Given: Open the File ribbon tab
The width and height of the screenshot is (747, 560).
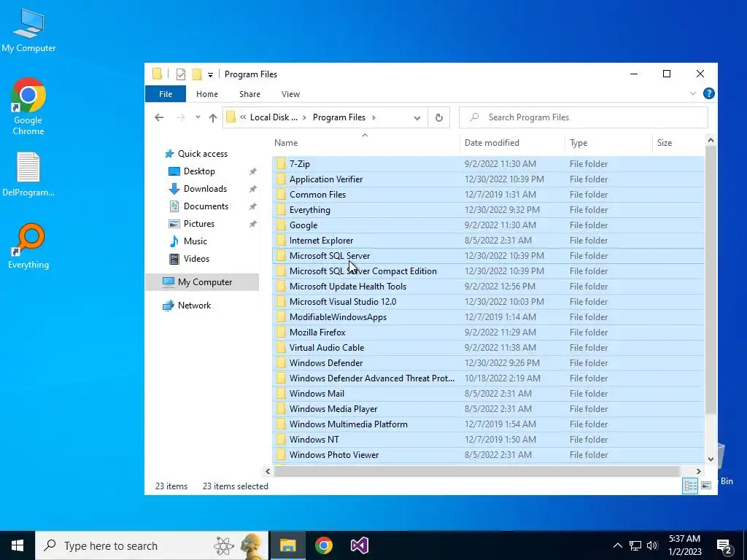Looking at the screenshot, I should 166,94.
